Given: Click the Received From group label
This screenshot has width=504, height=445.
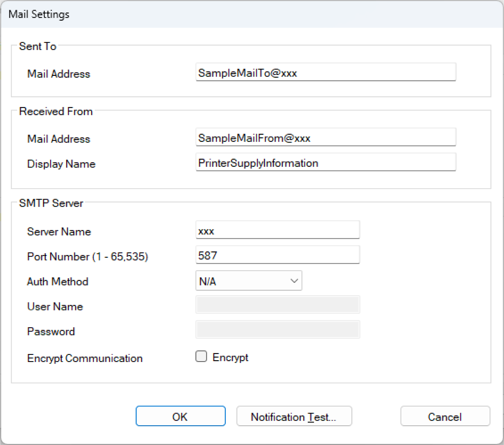Looking at the screenshot, I should pos(56,111).
